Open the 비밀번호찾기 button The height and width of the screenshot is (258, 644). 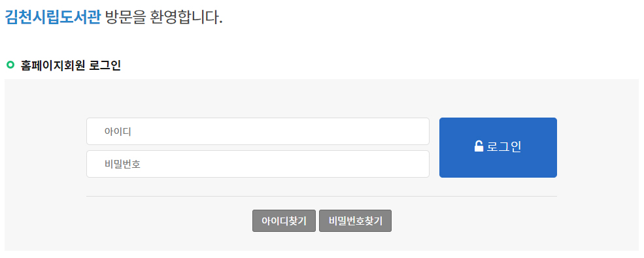(x=355, y=221)
